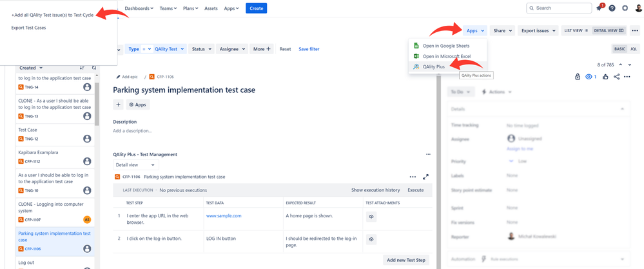This screenshot has width=644, height=269.
Task: Click the lock restriction icon on issue
Action: click(x=578, y=77)
